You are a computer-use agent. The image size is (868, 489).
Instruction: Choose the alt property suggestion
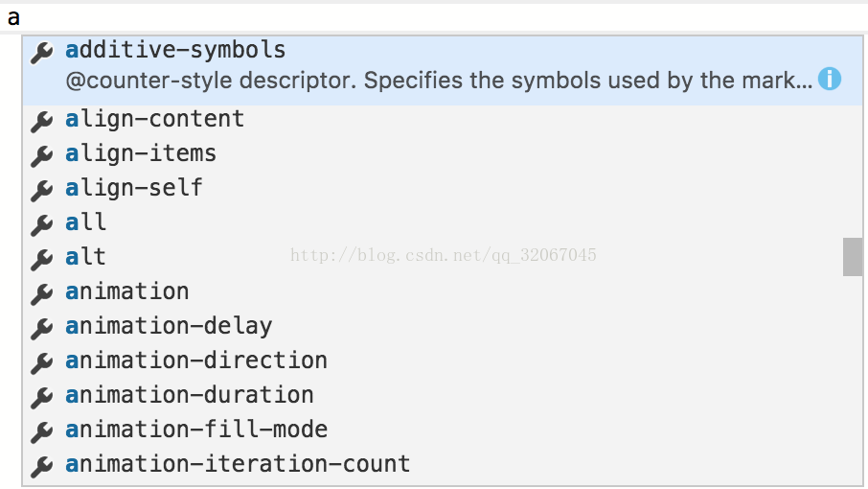[x=443, y=257]
